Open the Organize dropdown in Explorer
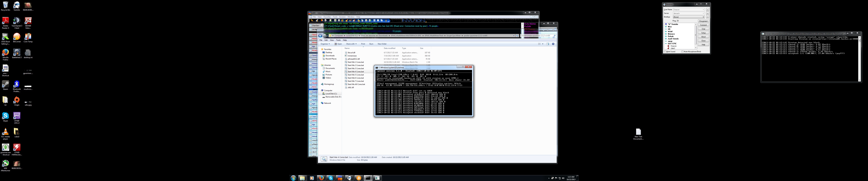 [x=325, y=44]
